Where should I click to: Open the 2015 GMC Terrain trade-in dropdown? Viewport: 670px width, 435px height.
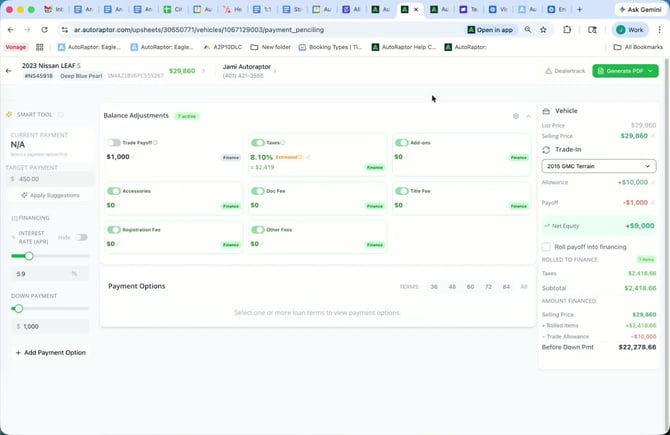[598, 166]
